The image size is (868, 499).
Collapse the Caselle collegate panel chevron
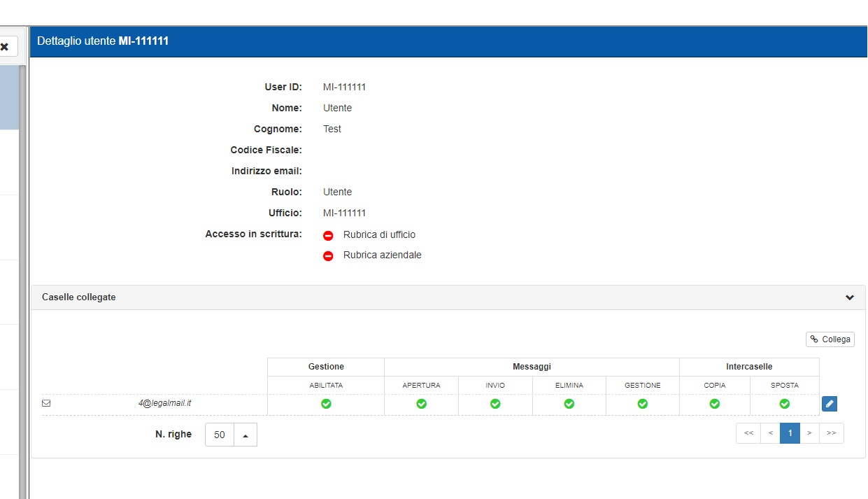point(850,297)
